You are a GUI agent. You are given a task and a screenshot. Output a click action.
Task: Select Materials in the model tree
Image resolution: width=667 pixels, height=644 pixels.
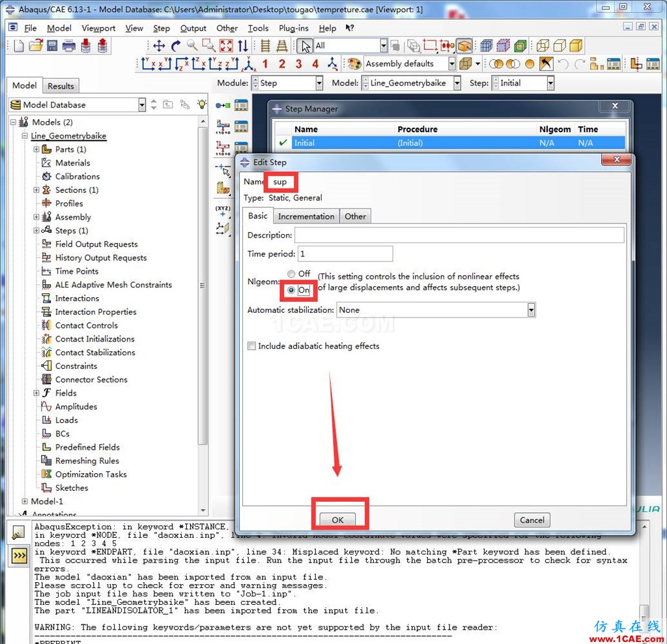[72, 163]
